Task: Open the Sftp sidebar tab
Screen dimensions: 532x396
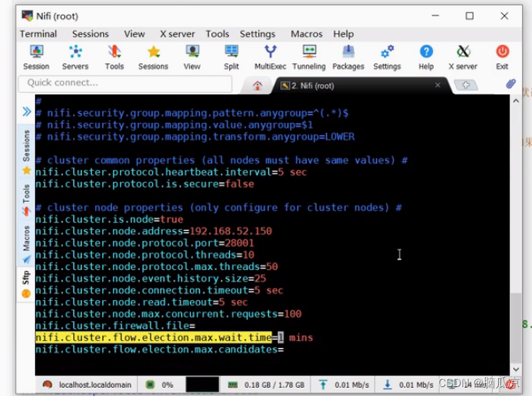Action: pyautogui.click(x=27, y=284)
